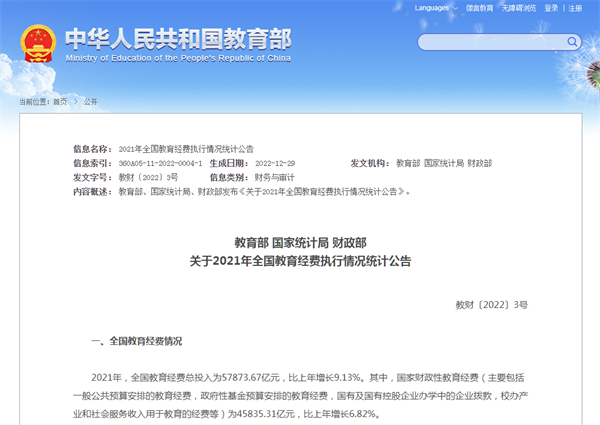
Task: Click the 信息索引 label
Action: pos(93,163)
